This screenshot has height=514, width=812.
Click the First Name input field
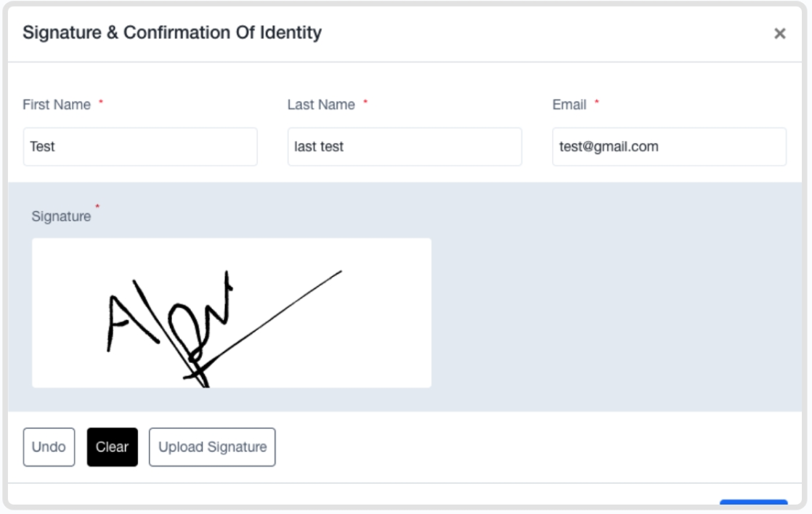[140, 147]
